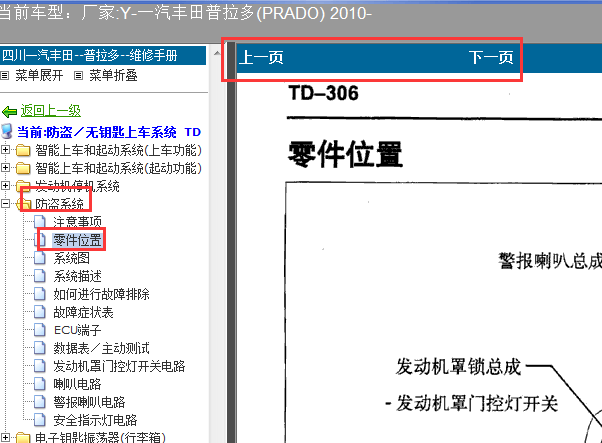Click page icon beside ECU端子

point(40,330)
